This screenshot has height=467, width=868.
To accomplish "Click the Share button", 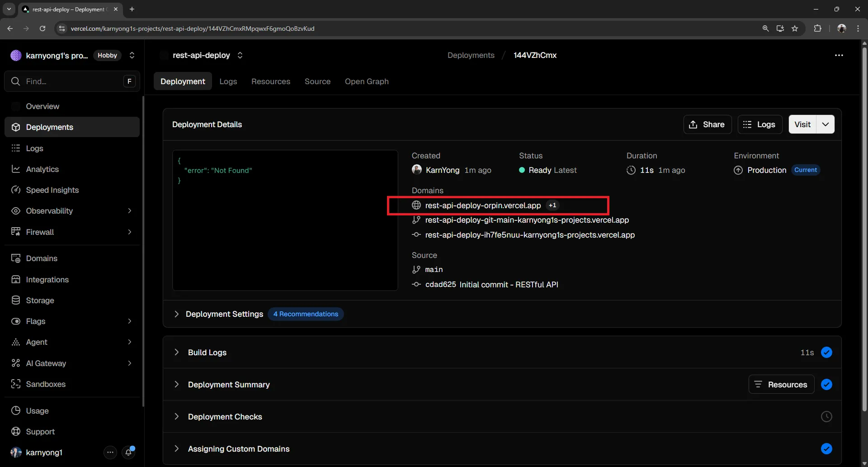I will click(x=707, y=124).
